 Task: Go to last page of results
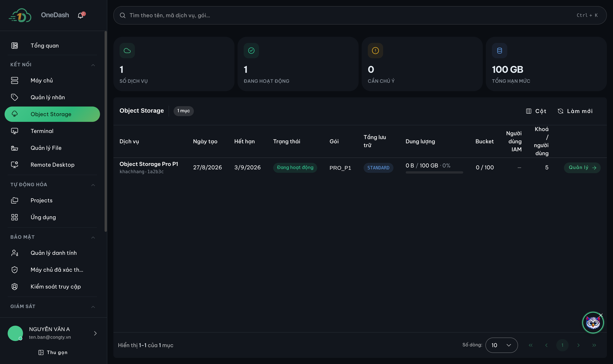point(594,345)
